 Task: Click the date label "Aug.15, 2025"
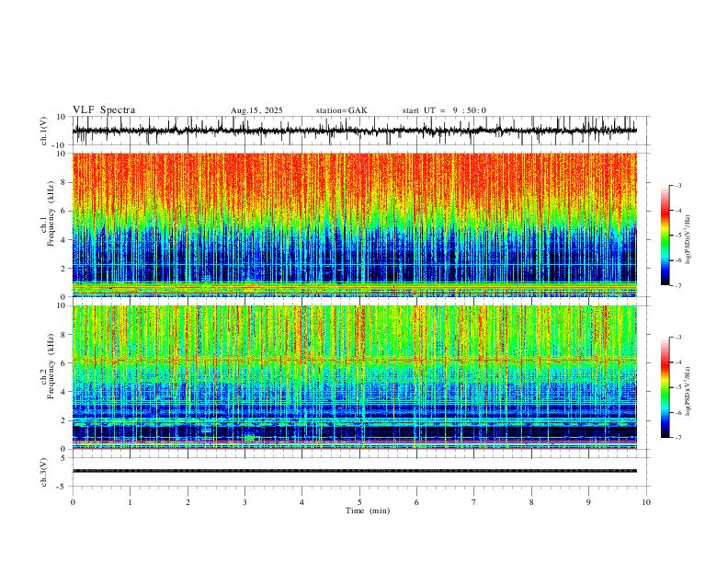pos(256,110)
